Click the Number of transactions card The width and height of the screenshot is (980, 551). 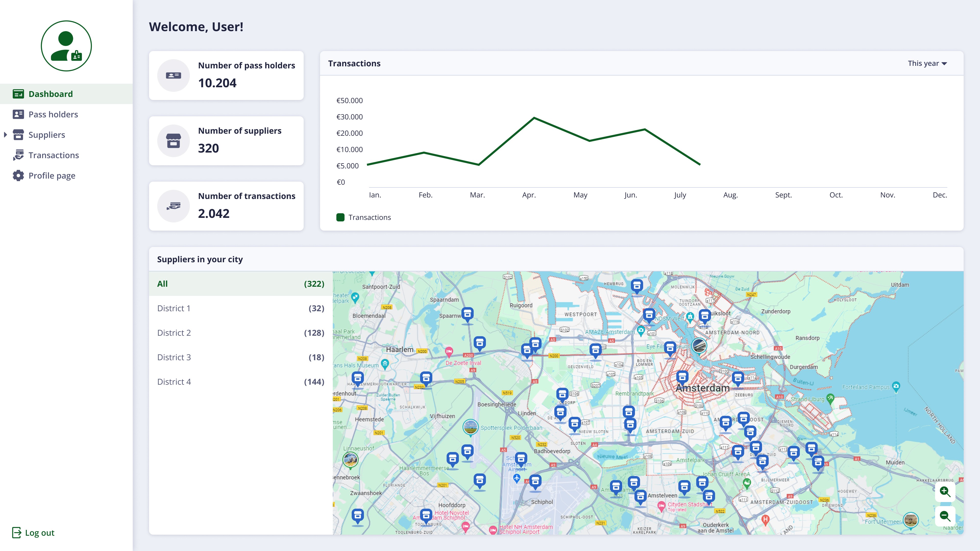click(x=226, y=206)
